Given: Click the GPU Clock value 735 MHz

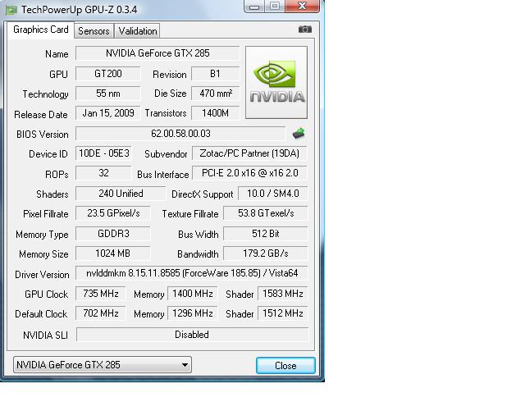Looking at the screenshot, I should (100, 294).
